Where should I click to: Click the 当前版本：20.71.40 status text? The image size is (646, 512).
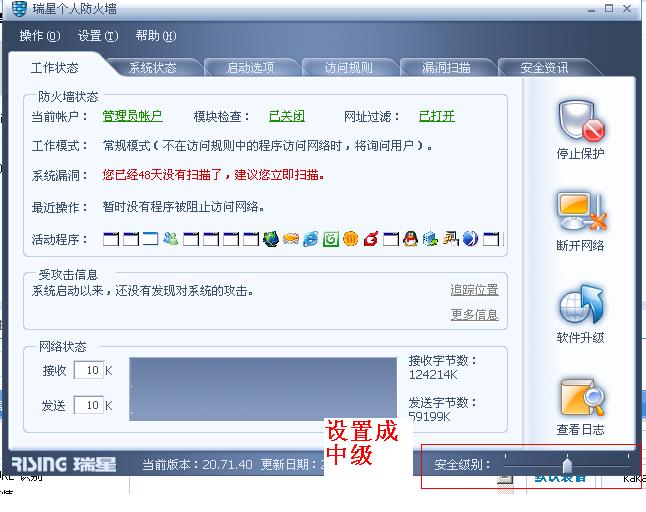click(197, 465)
